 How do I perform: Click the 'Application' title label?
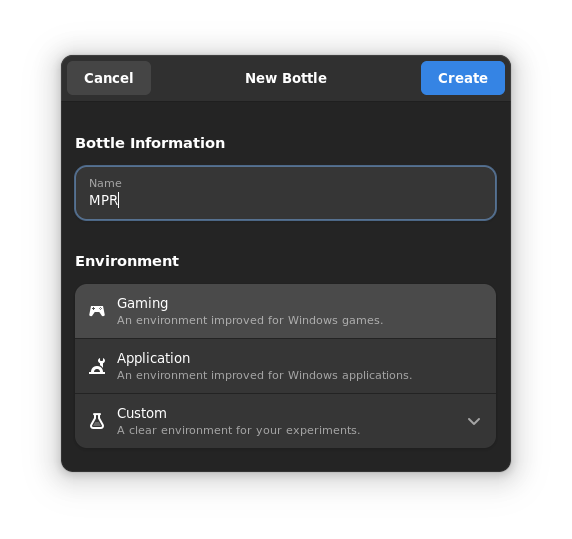pos(153,358)
